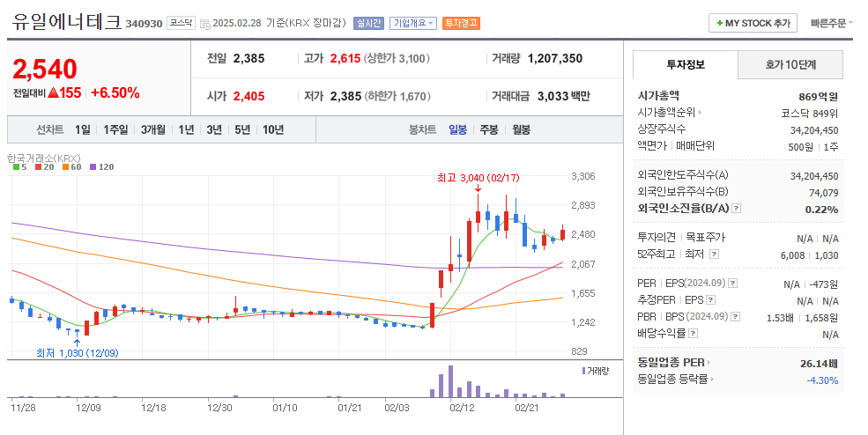The width and height of the screenshot is (868, 435).
Task: Add stock with MY STOCK 추가 button
Action: click(x=753, y=23)
